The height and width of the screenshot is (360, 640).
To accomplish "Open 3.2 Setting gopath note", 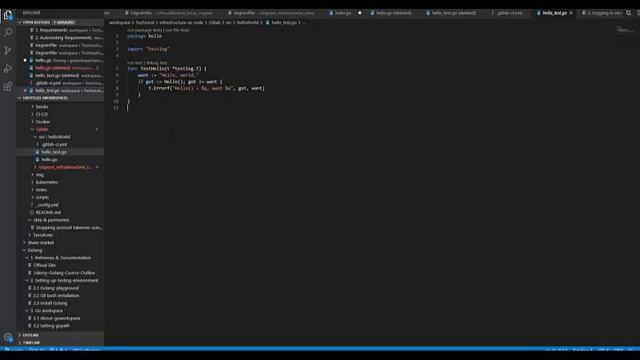I will [51, 326].
